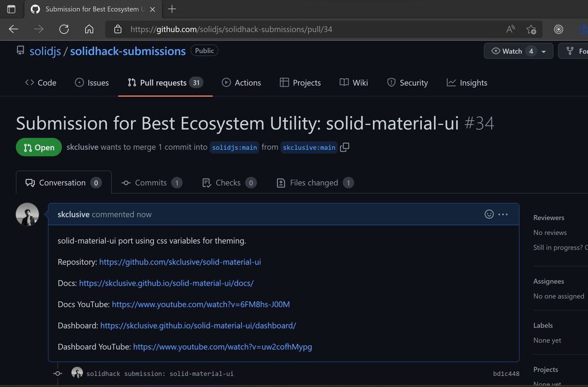Viewport: 588px width, 387px height.
Task: Open the tab actions menu icon at top left
Action: [11, 9]
